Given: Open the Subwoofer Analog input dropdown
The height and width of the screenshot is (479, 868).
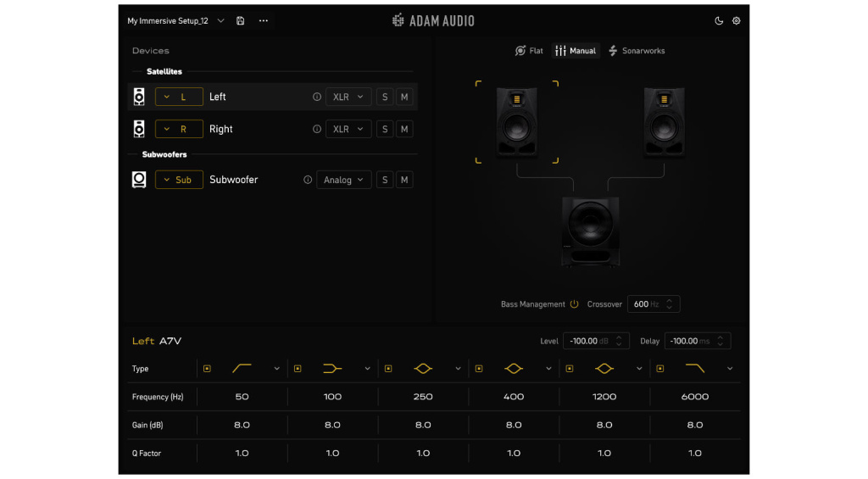Looking at the screenshot, I should point(344,180).
